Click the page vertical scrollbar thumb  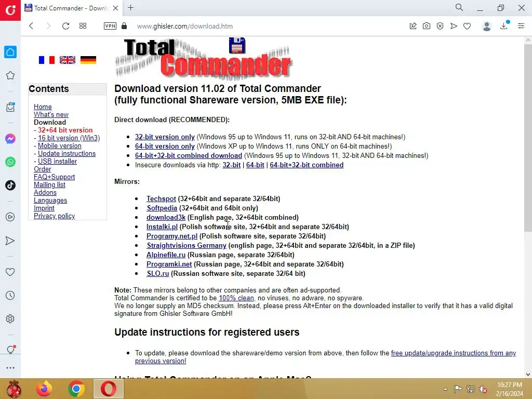pos(528,138)
